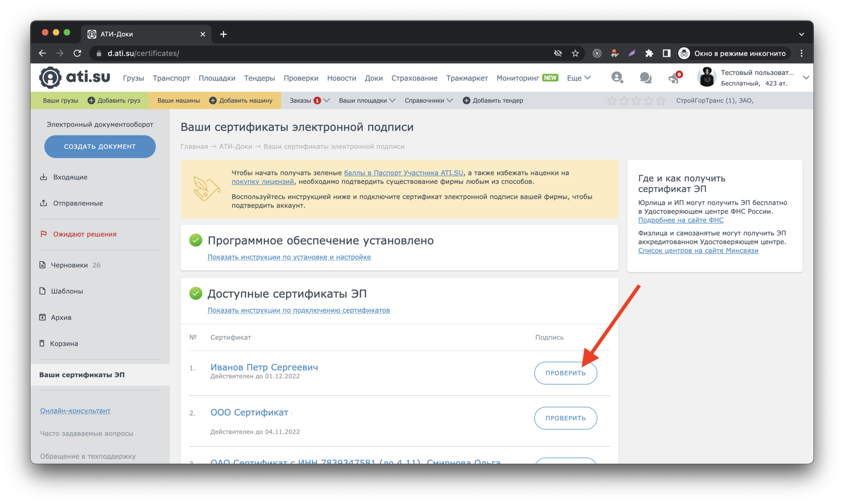The image size is (844, 504).
Task: Click СтройГорТранс (1), ЗАО company name
Action: point(714,100)
